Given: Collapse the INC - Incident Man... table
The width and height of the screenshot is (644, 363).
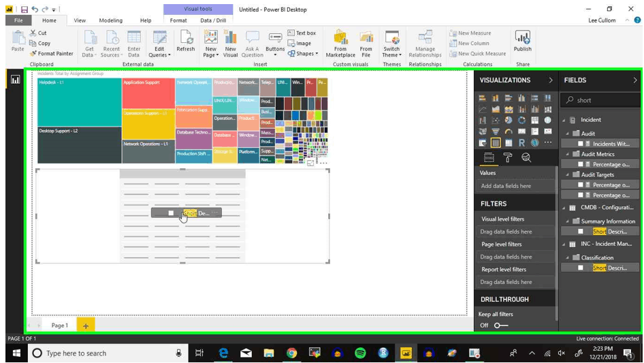Looking at the screenshot, I should tap(564, 244).
